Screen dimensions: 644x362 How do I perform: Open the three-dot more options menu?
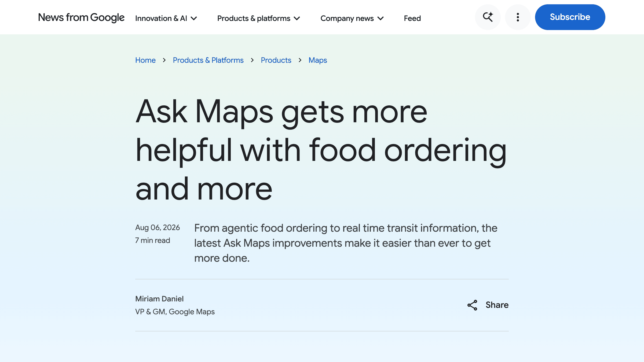point(518,17)
